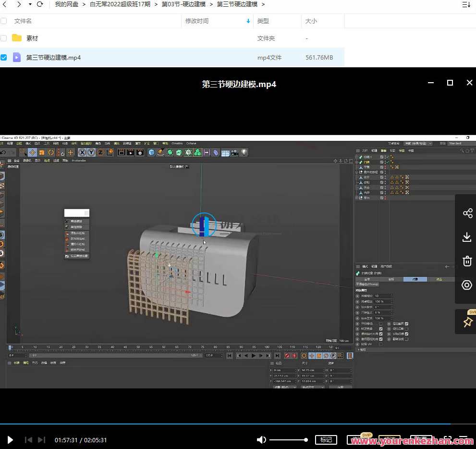Click the volume slider handle
The height and width of the screenshot is (449, 476).
(305, 440)
